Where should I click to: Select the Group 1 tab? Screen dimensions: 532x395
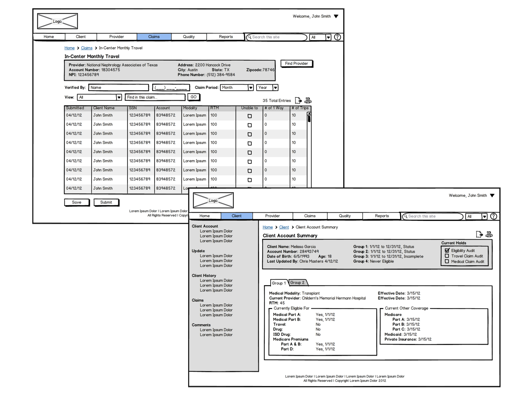point(279,283)
